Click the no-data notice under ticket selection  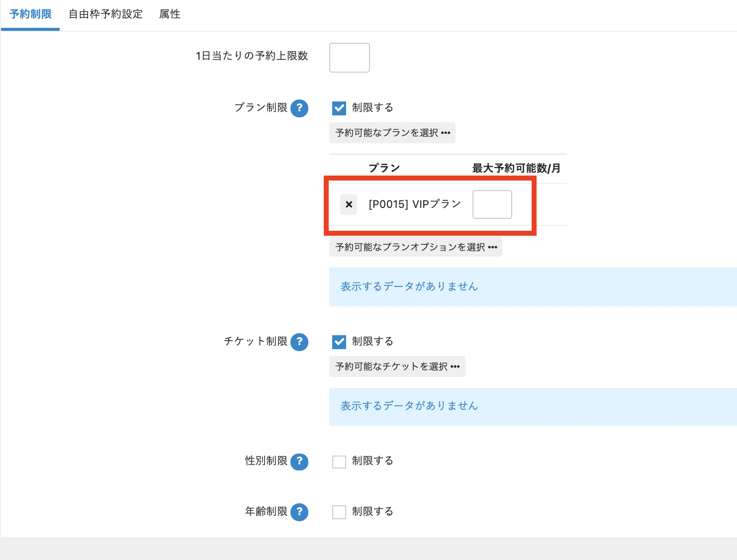click(409, 406)
